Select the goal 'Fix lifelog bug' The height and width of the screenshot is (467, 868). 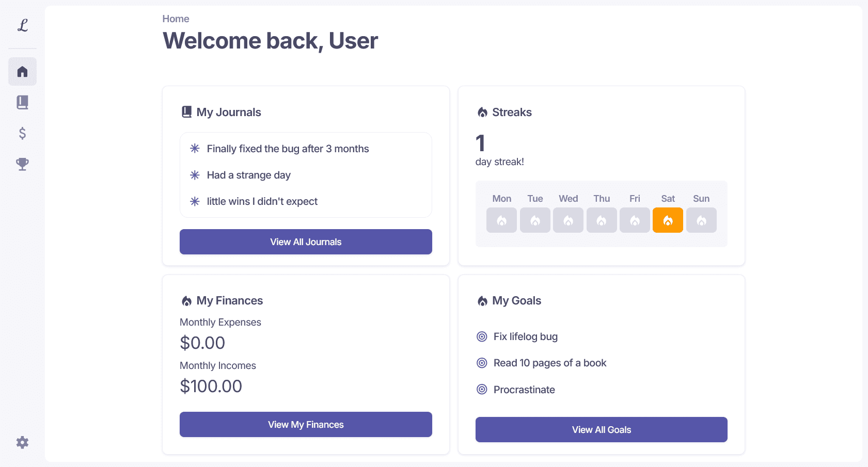[x=526, y=336]
